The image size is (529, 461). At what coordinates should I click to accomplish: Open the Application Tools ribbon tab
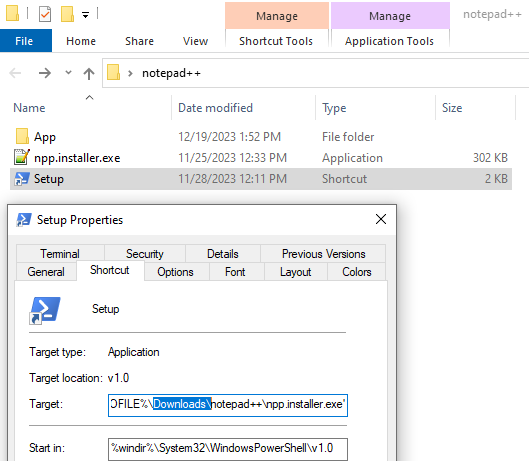pyautogui.click(x=389, y=41)
